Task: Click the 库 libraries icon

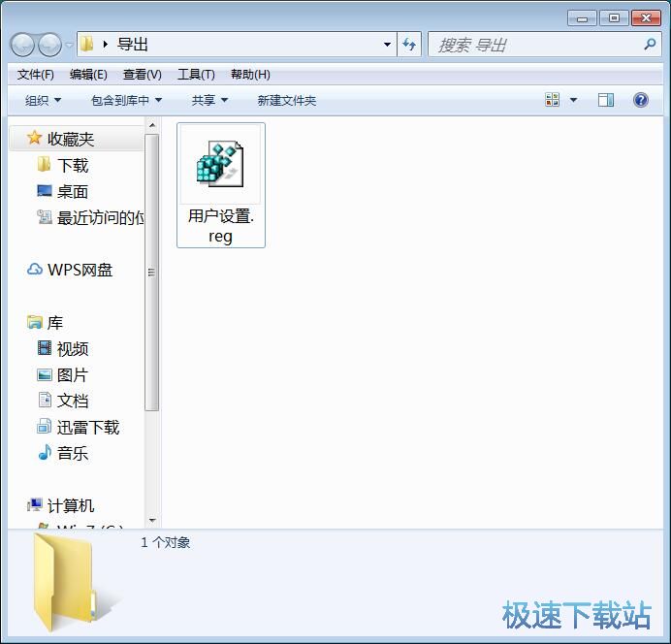Action: (x=35, y=322)
